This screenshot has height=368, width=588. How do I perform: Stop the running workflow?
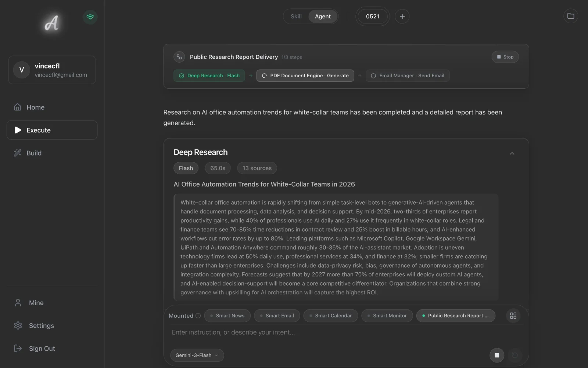tap(505, 57)
